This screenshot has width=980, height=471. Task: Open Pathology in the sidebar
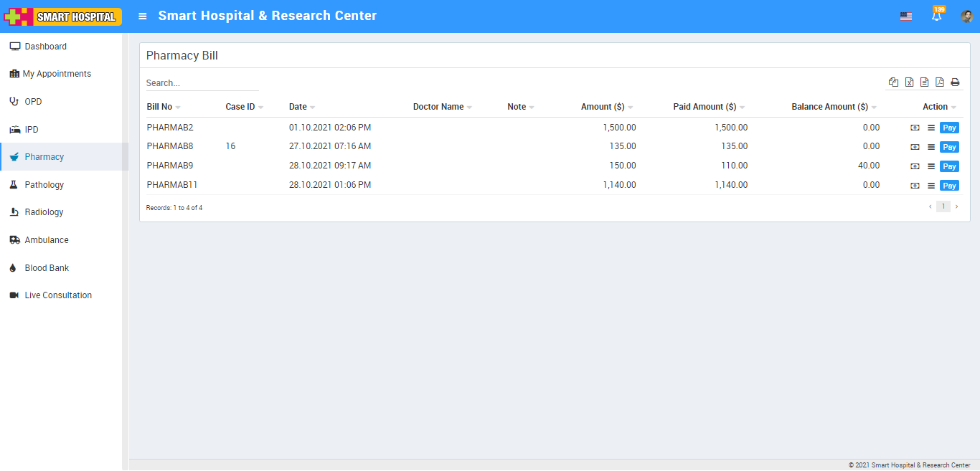coord(44,185)
